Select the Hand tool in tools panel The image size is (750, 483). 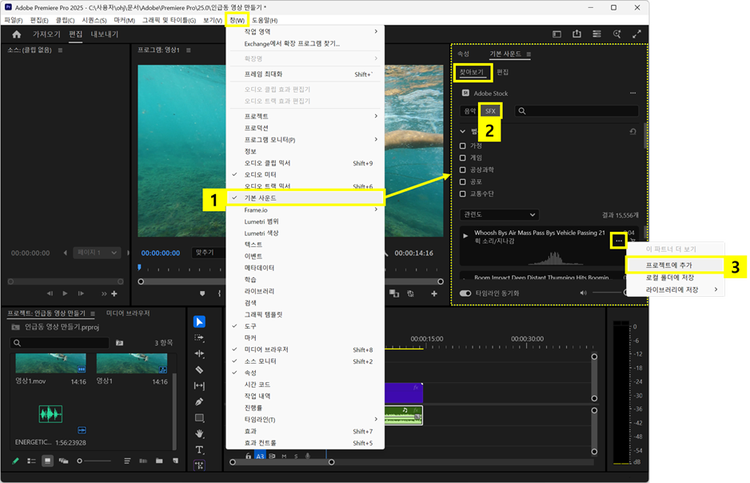point(200,433)
